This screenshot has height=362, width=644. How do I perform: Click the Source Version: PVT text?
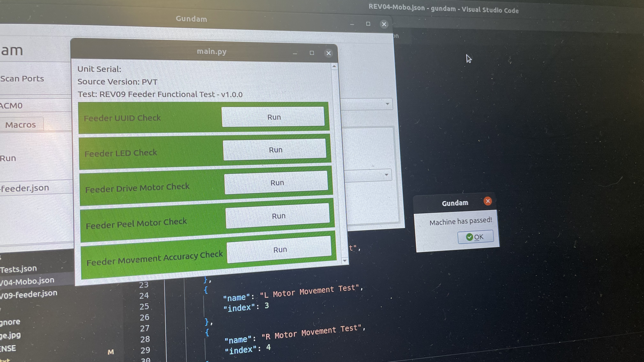(x=118, y=82)
